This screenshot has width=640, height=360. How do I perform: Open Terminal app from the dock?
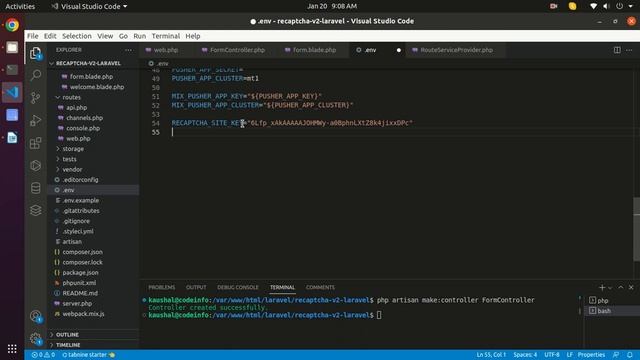(x=12, y=70)
